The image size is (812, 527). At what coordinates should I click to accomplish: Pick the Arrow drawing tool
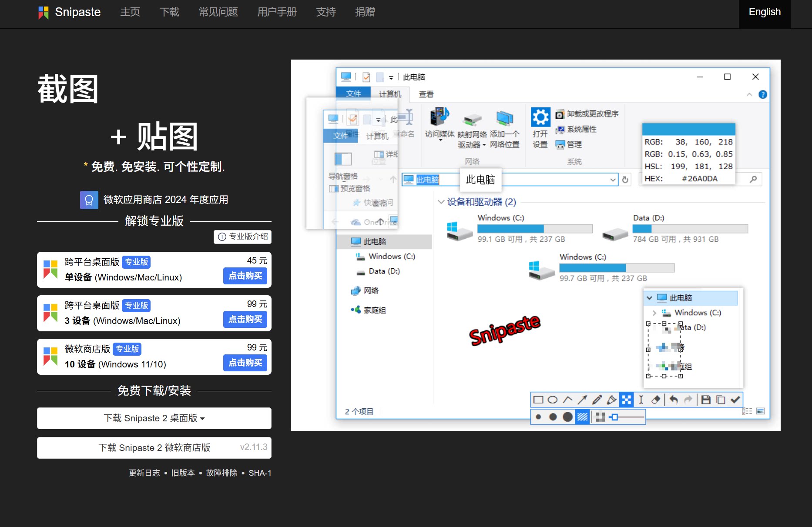pyautogui.click(x=582, y=400)
